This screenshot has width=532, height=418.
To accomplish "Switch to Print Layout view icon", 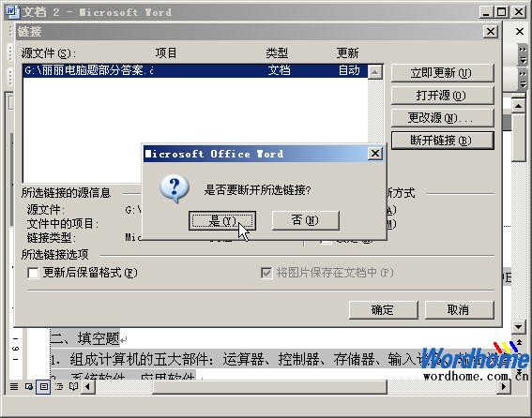I will pos(44,386).
